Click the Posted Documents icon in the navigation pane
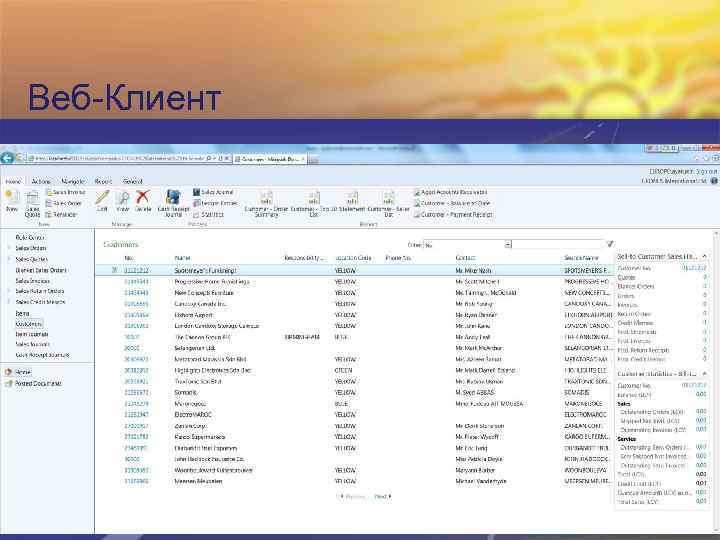 tap(8, 383)
